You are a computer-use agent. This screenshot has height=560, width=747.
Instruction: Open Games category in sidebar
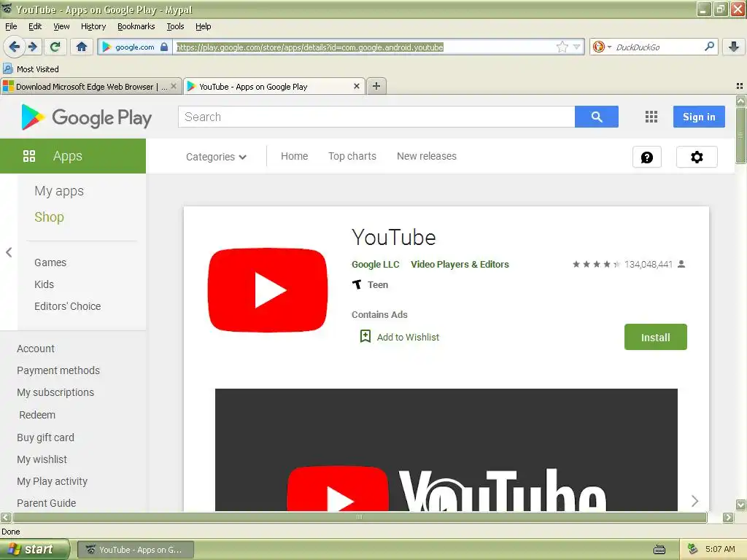pos(50,262)
